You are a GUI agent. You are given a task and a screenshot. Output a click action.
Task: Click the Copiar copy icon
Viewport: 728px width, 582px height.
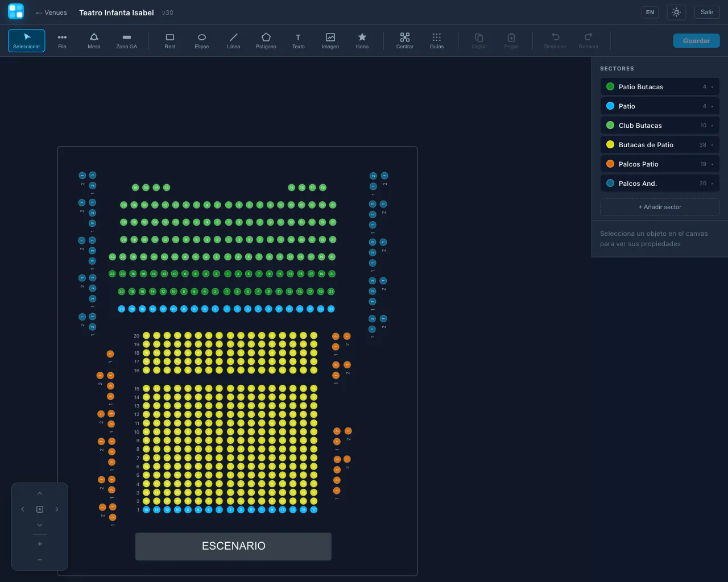coord(479,41)
